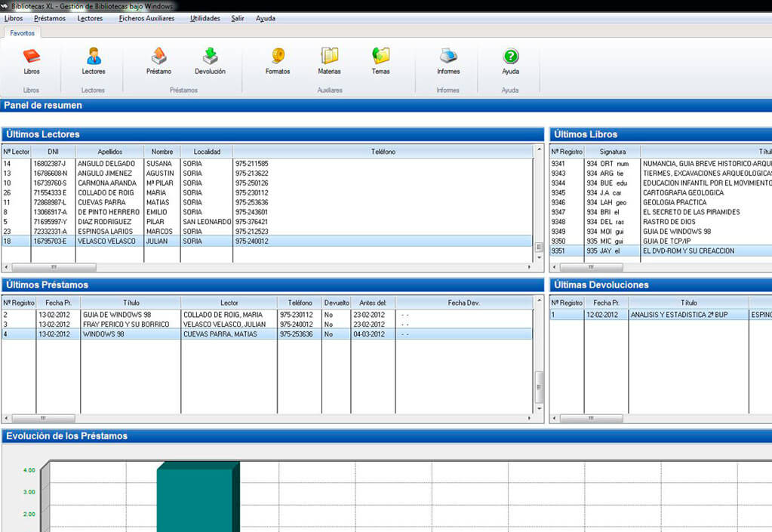Select reader row VELASCO VELASCO
The width and height of the screenshot is (772, 532).
106,241
